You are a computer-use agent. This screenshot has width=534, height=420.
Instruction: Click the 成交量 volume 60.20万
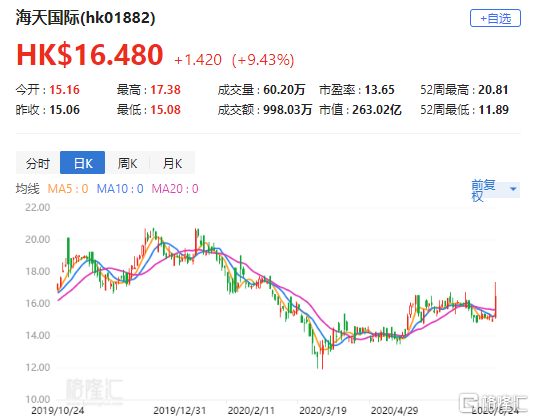(284, 90)
